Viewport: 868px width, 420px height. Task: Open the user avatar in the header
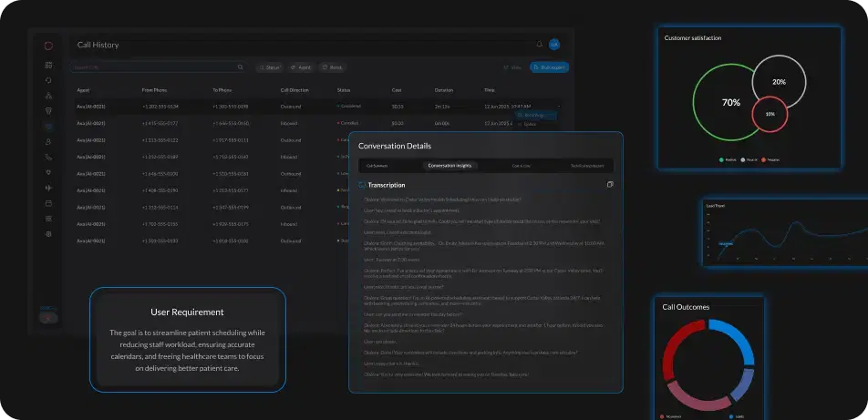(x=554, y=45)
